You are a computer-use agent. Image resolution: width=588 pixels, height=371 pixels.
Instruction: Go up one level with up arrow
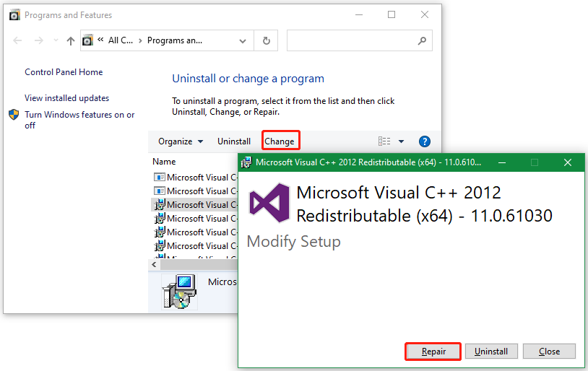pos(71,40)
